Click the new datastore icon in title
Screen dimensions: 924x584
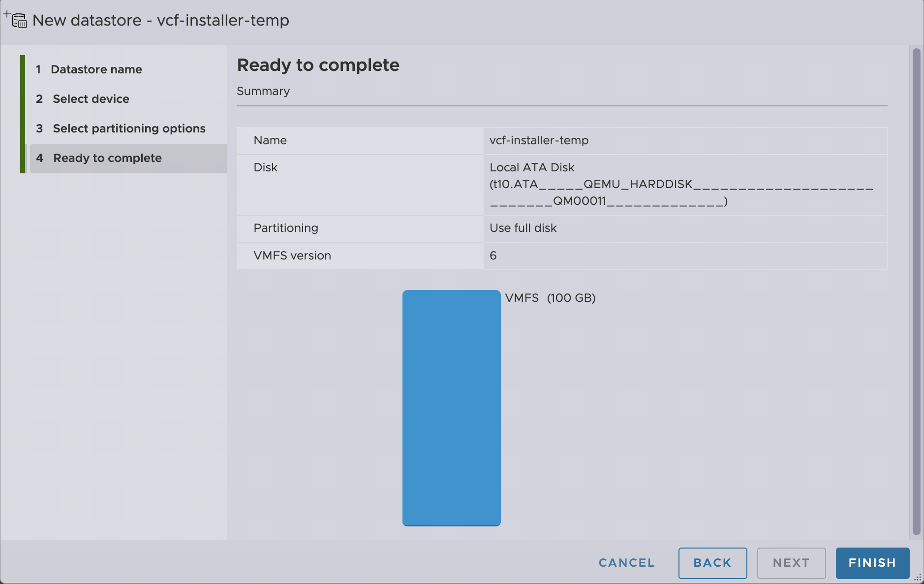[18, 20]
